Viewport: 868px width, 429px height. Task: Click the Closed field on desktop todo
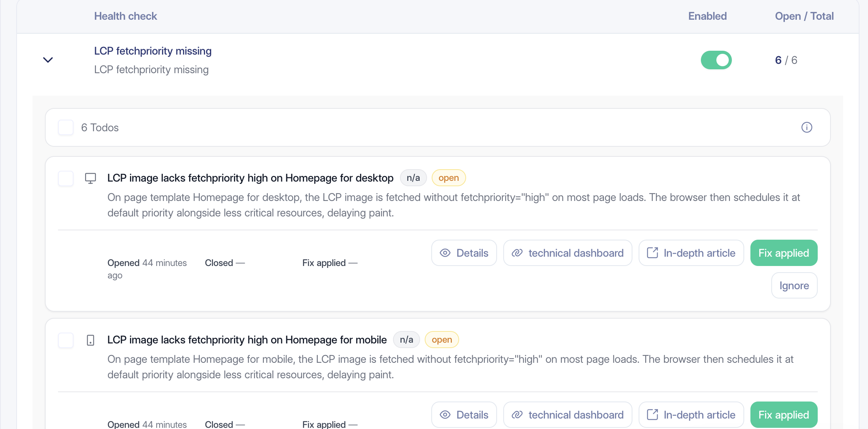pos(225,263)
